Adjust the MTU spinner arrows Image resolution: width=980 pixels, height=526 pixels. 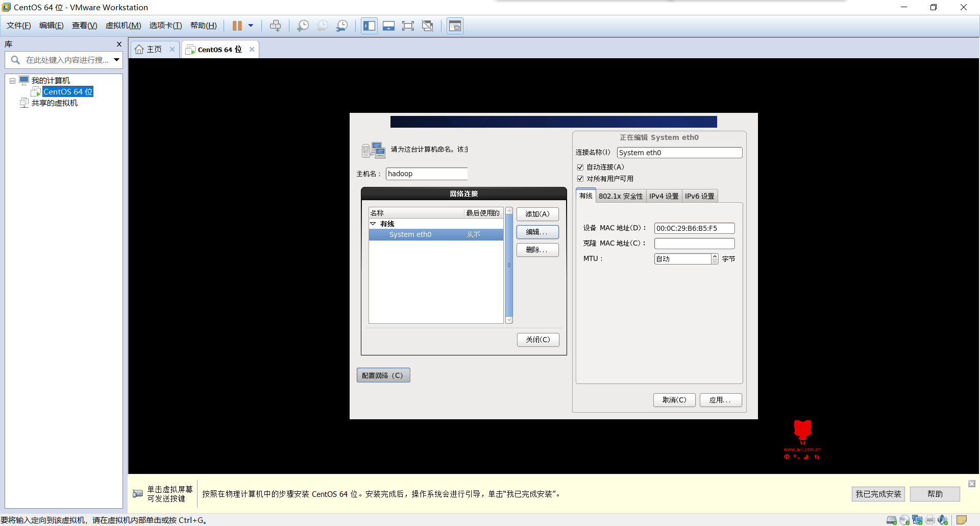pos(715,259)
